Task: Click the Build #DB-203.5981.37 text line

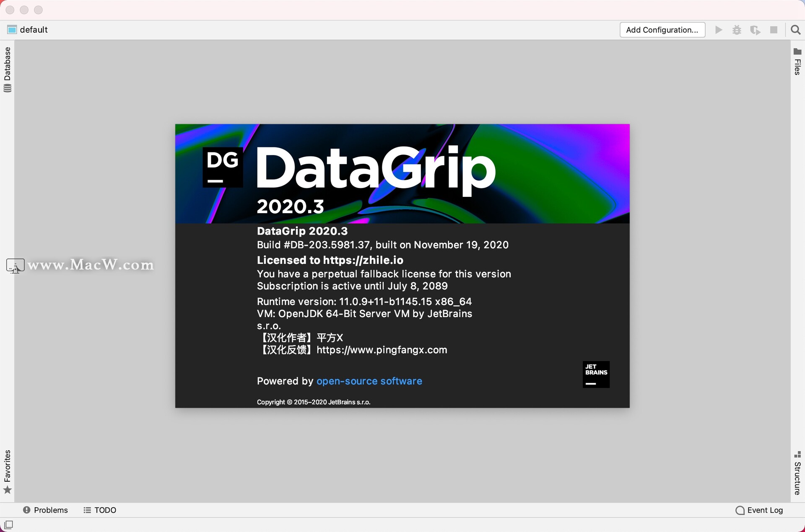Action: tap(382, 245)
